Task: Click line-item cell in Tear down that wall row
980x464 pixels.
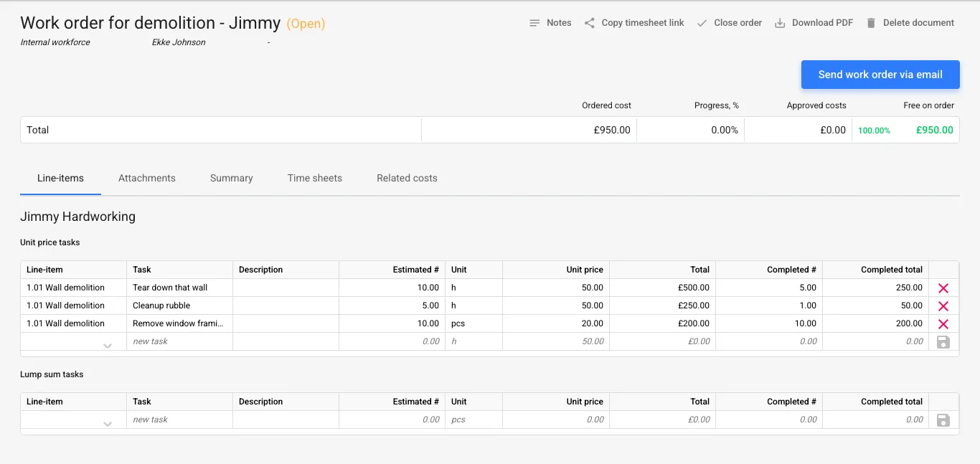Action: click(x=74, y=288)
